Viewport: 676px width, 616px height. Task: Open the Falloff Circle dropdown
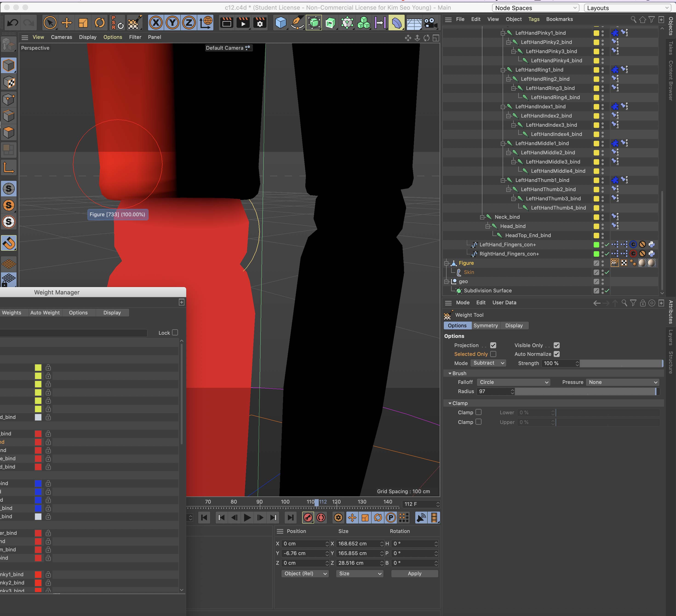(513, 382)
